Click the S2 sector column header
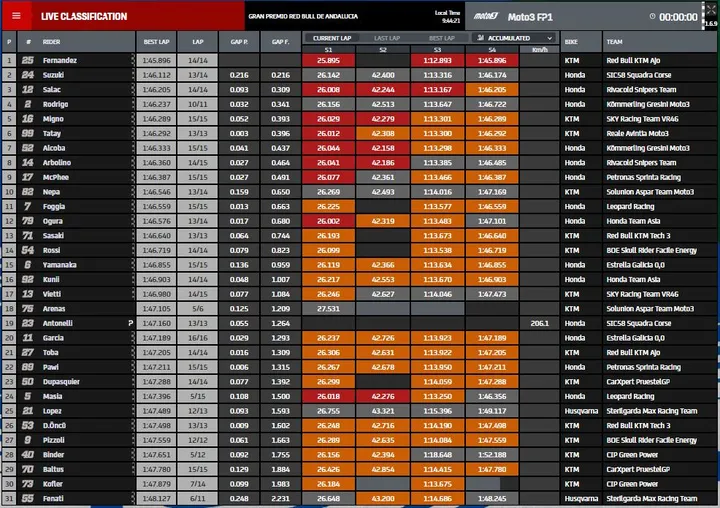Image resolution: width=720 pixels, height=508 pixels. tap(383, 50)
